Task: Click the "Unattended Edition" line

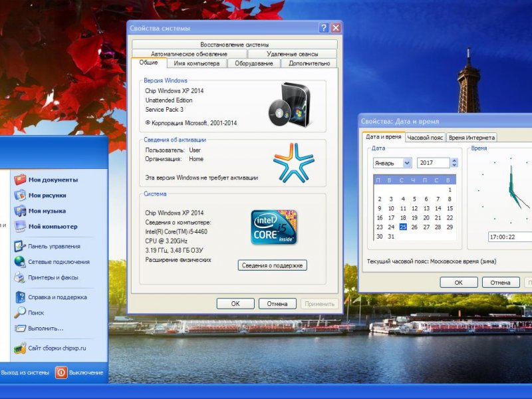Action: point(169,100)
